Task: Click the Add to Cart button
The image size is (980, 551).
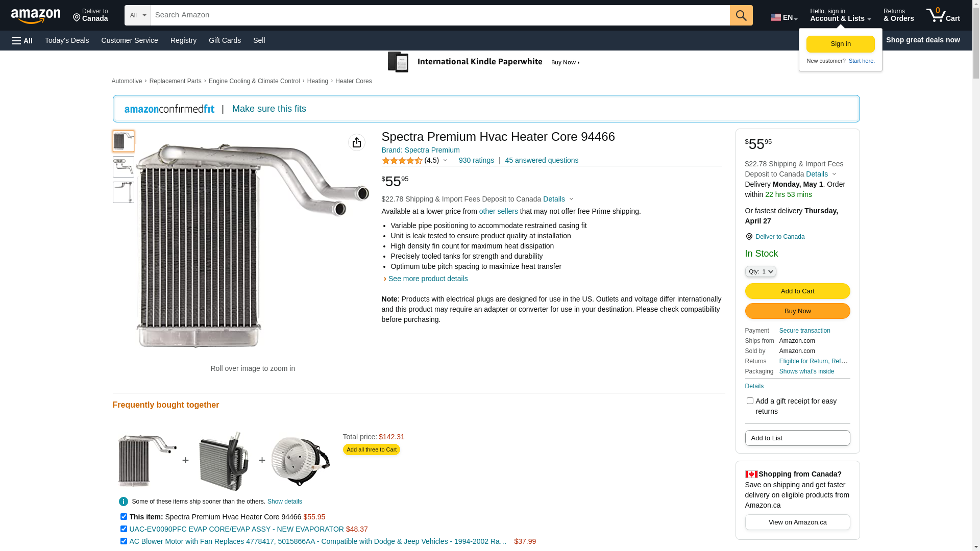Action: tap(797, 291)
